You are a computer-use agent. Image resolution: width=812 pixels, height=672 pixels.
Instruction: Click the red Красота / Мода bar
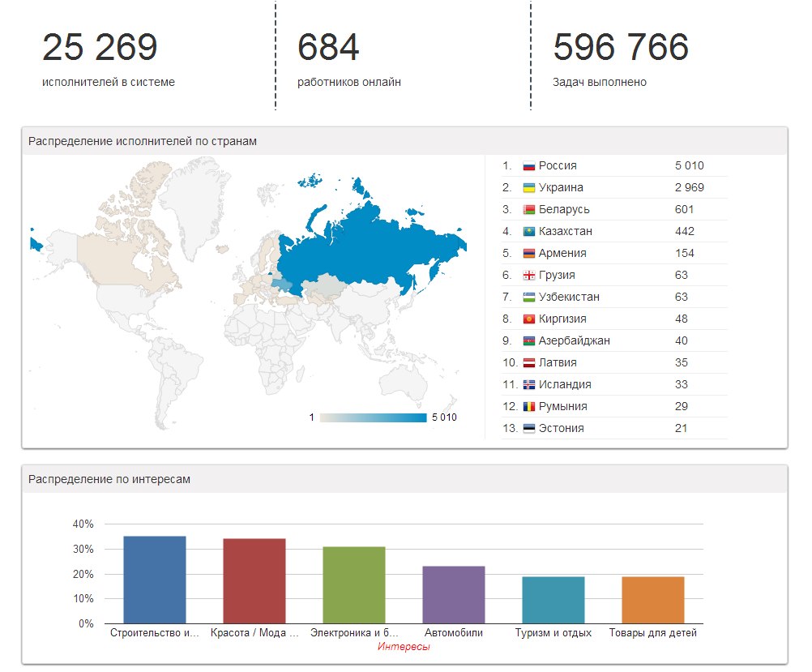(254, 581)
